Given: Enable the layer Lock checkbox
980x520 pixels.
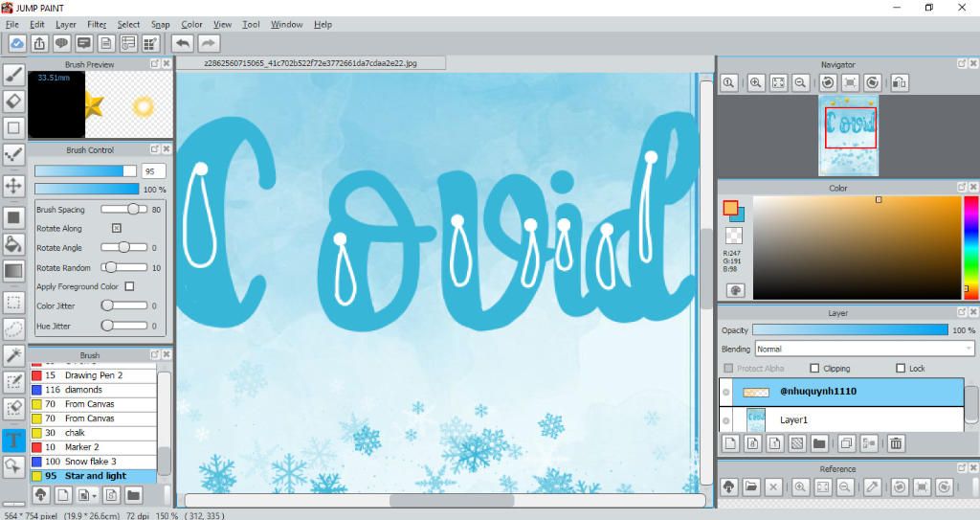Looking at the screenshot, I should pyautogui.click(x=901, y=368).
